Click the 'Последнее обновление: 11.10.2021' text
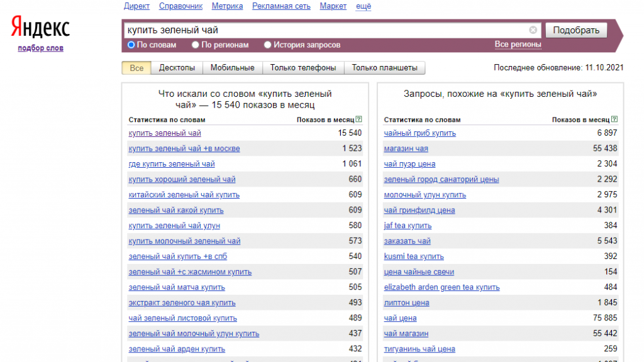644x362 pixels. [x=558, y=68]
